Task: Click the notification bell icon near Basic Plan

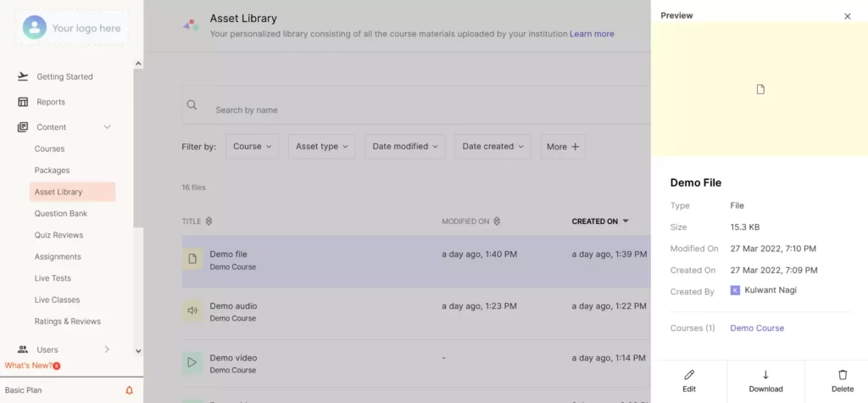Action: click(130, 390)
